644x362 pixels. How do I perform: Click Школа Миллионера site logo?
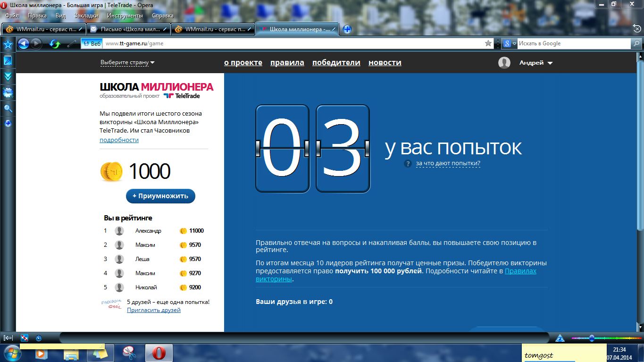pyautogui.click(x=157, y=90)
